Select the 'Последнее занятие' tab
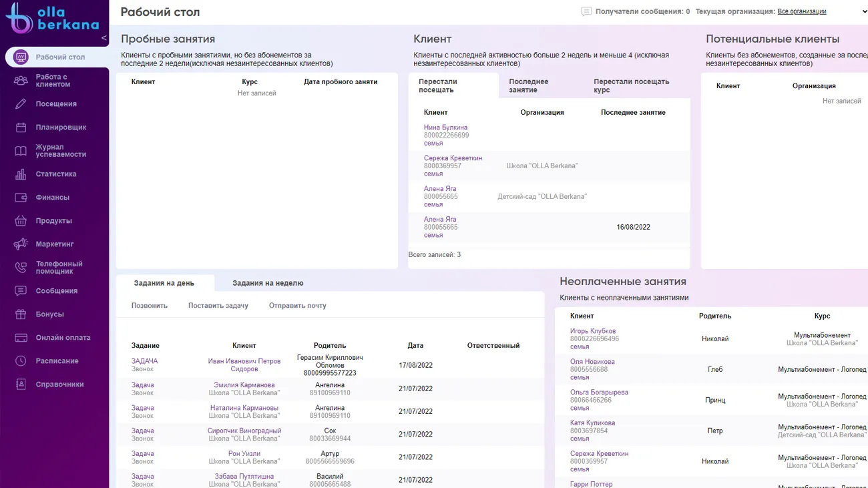The image size is (868, 488). [x=528, y=85]
